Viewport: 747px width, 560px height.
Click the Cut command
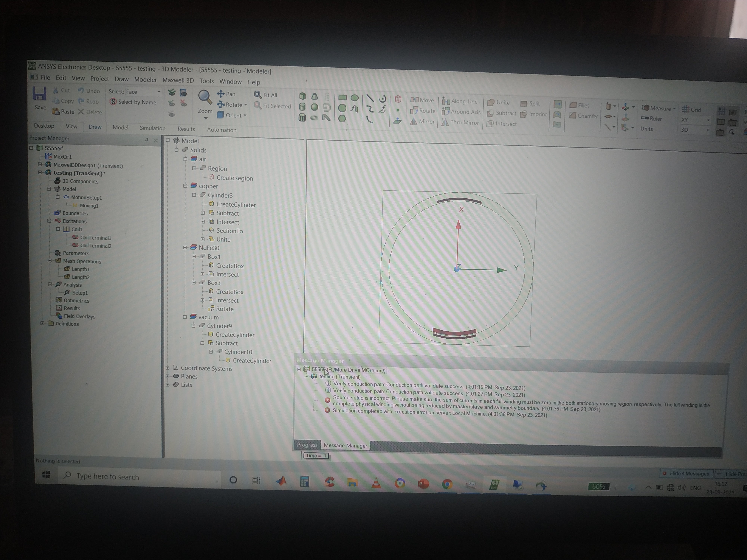point(61,91)
